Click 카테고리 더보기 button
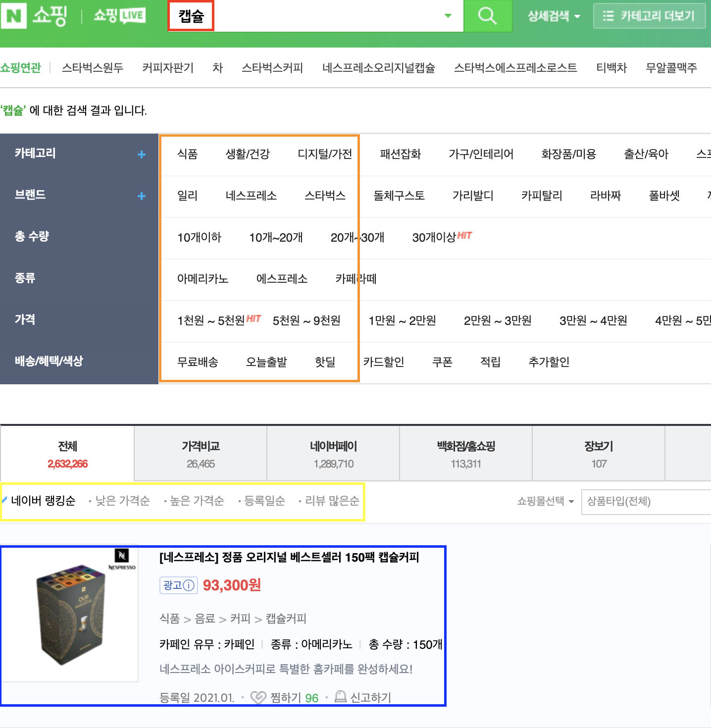The image size is (711, 728). tap(649, 16)
